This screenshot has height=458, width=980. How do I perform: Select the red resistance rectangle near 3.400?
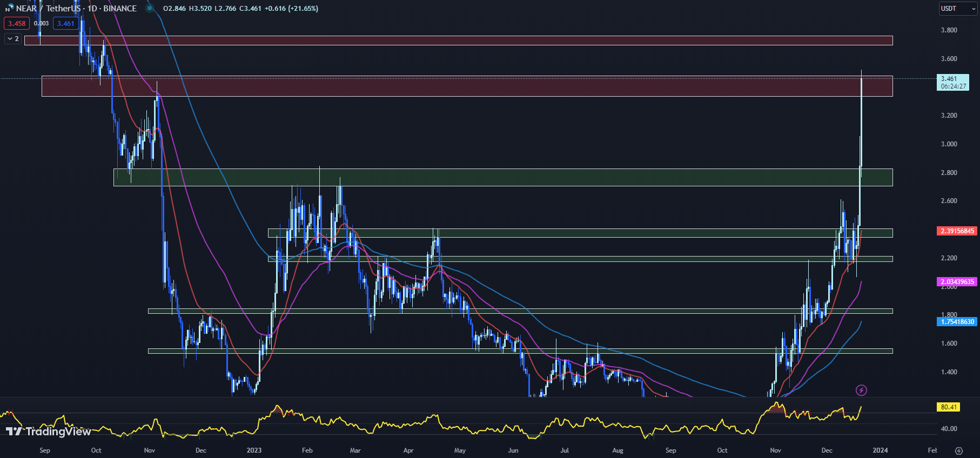(467, 86)
